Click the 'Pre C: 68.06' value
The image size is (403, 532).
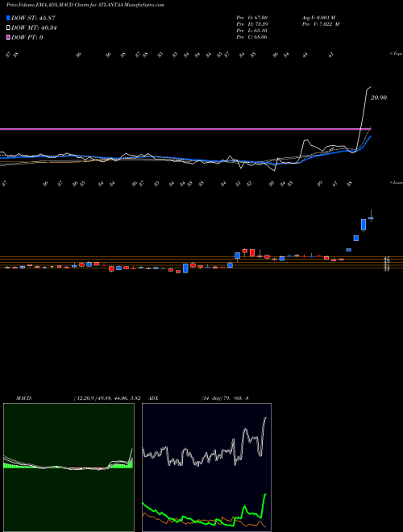tap(252, 37)
